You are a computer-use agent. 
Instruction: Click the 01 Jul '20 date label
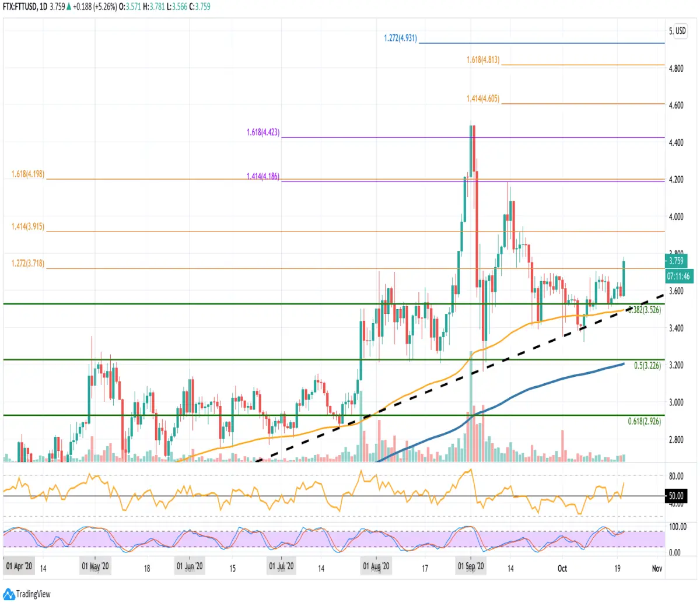point(281,566)
